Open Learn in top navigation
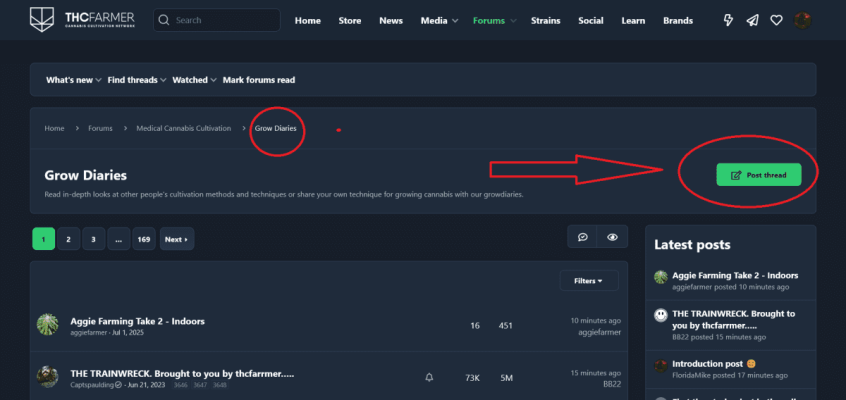The image size is (846, 400). pos(633,21)
